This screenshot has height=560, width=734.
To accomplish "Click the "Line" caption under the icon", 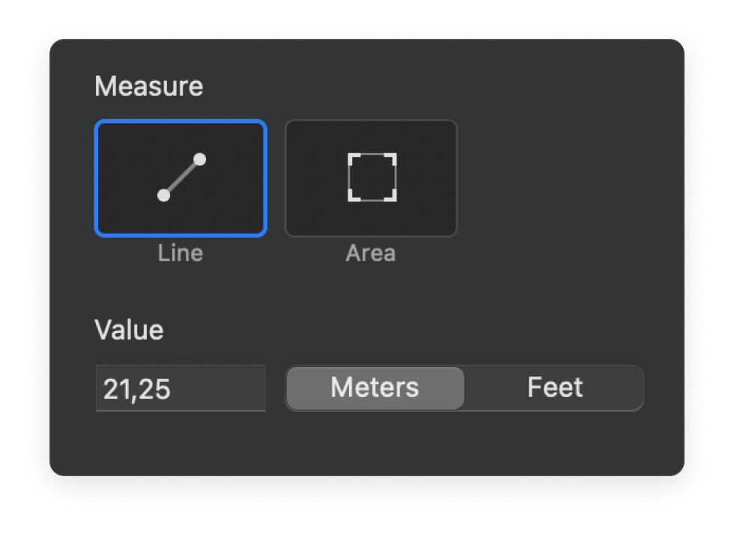I will [x=181, y=253].
